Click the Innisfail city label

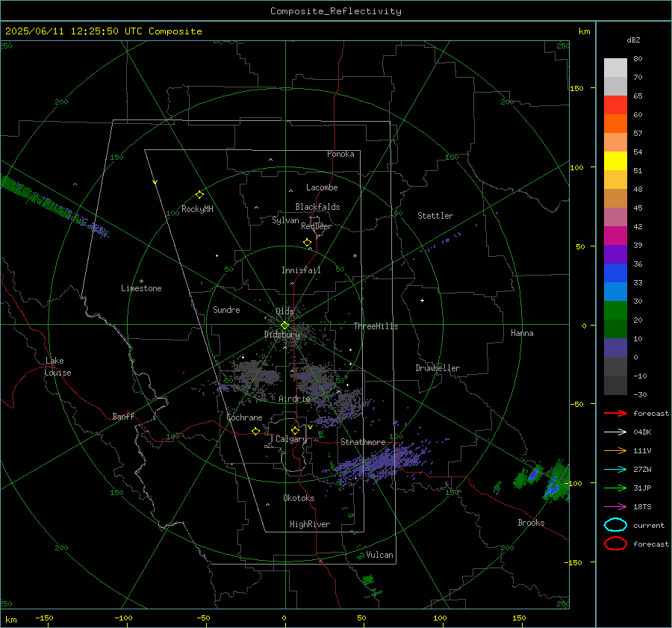(301, 270)
